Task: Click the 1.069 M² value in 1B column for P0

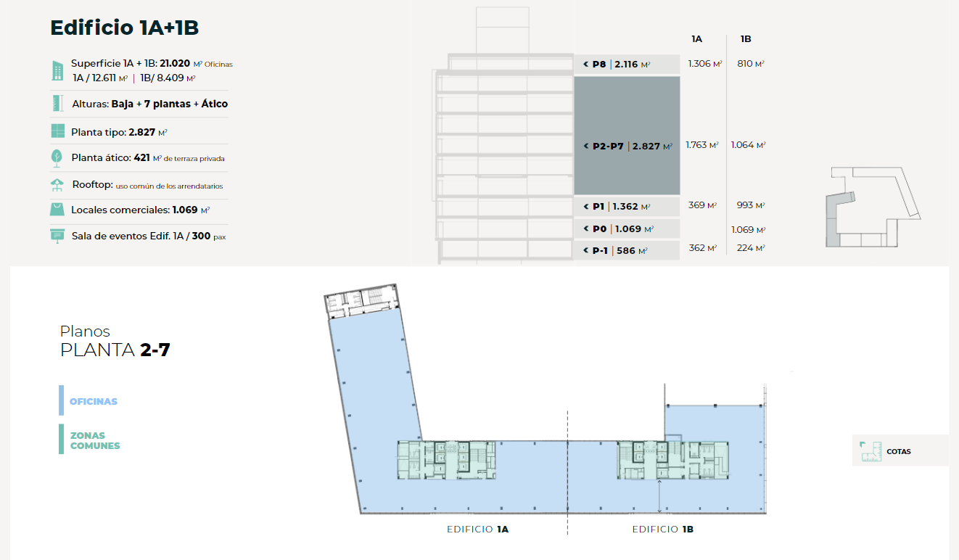Action: (749, 230)
